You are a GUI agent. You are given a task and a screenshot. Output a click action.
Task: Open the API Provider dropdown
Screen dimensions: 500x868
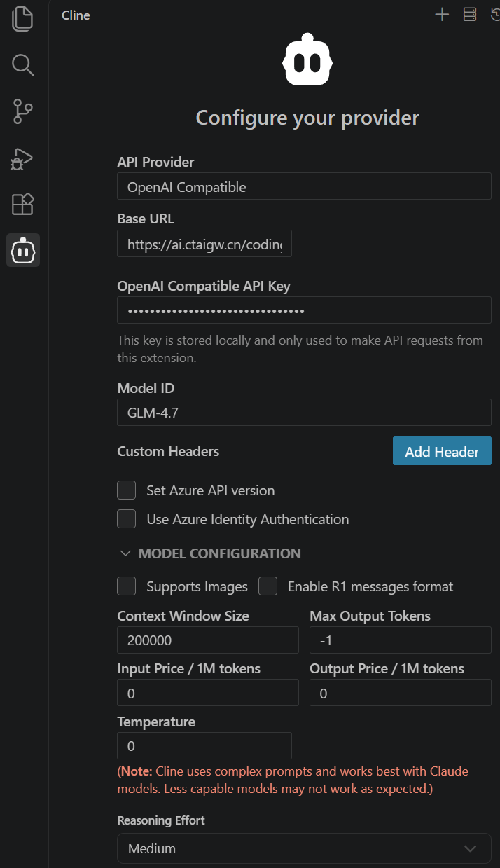304,187
